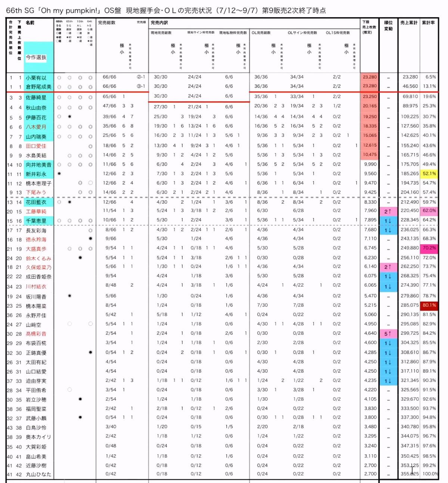The height and width of the screenshot is (483, 448).
Task: Click the ③-1 sold-out order mark for 倉野尾成美
Action: click(141, 87)
